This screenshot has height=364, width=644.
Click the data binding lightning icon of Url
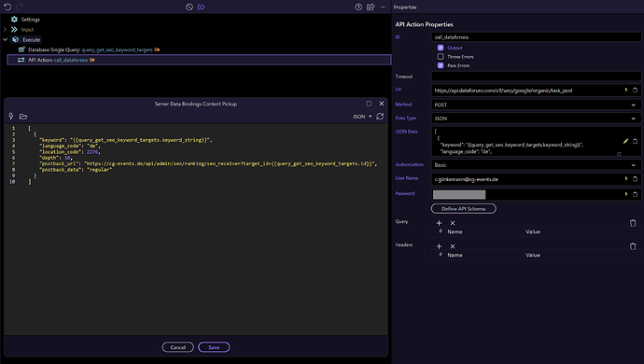626,90
